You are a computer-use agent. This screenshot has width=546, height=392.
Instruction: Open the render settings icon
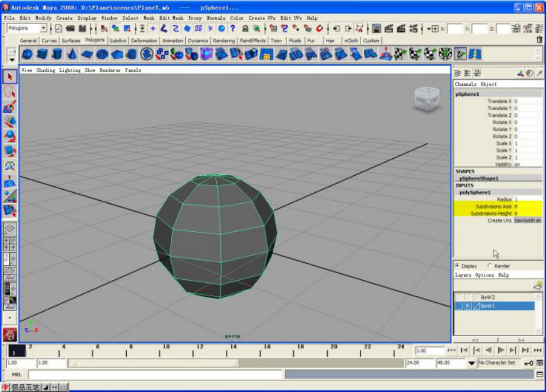[414, 28]
